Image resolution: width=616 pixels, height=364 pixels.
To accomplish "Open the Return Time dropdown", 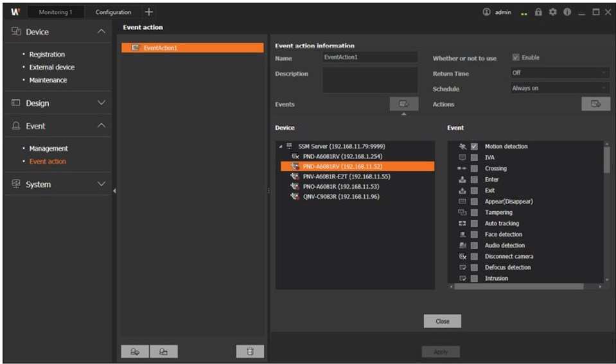I will click(559, 73).
